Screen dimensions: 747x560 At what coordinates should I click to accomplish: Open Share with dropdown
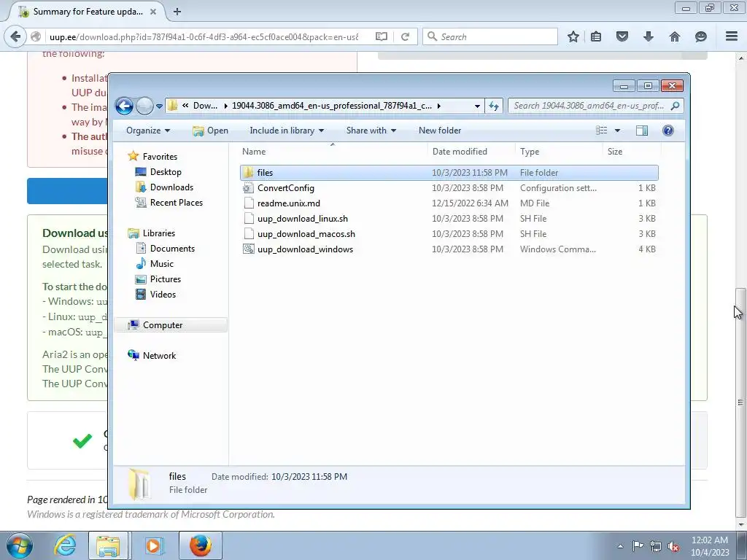(x=371, y=131)
